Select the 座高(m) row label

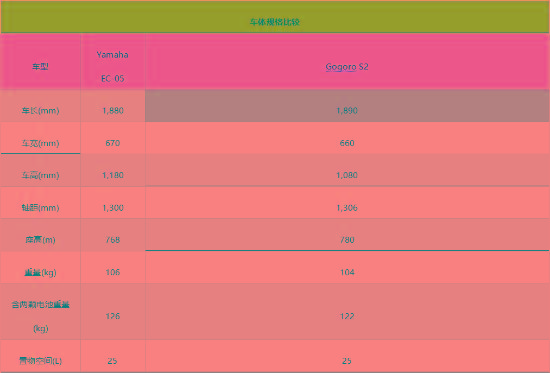(x=40, y=240)
